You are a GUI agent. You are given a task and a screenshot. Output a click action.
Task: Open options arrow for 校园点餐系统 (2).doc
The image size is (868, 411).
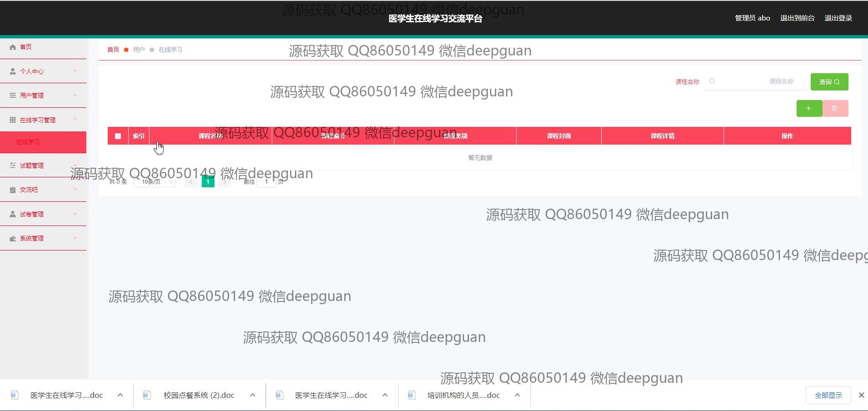click(x=253, y=395)
